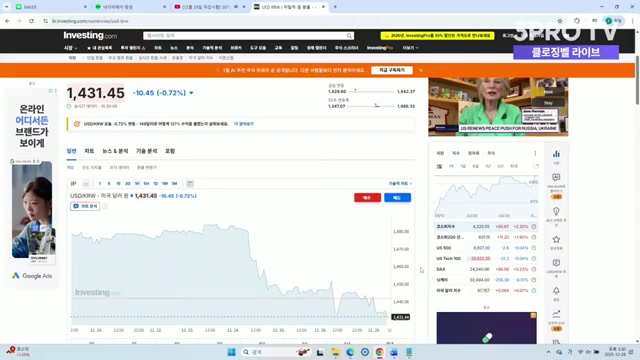Set chart interval to 1 minute
This screenshot has height=360, width=640.
pyautogui.click(x=100, y=183)
